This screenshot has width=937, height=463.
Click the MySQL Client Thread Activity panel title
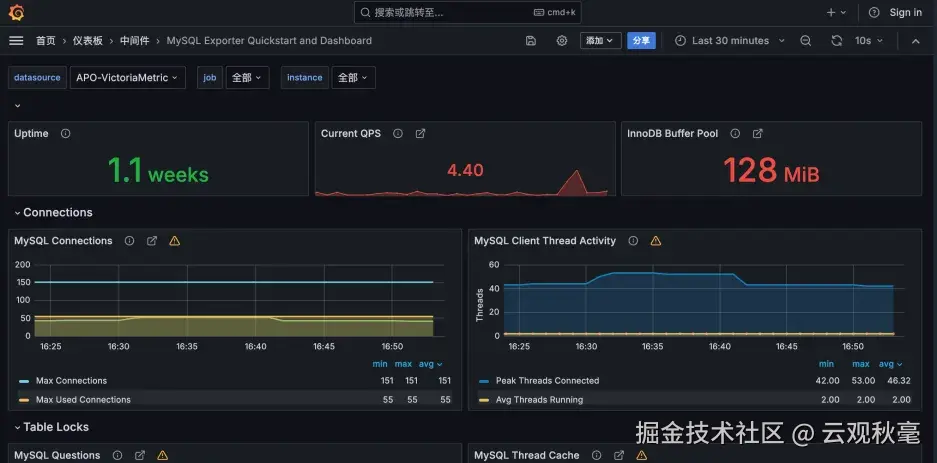point(545,241)
